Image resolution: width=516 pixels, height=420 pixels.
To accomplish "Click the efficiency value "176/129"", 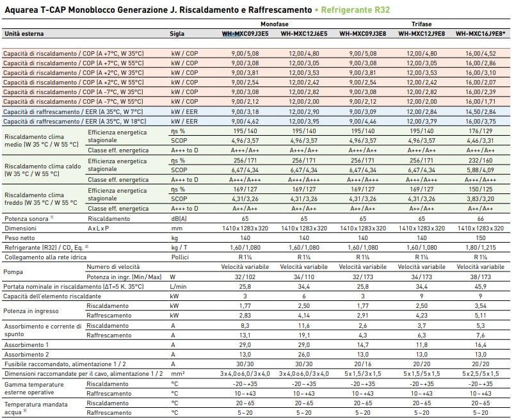I will tap(480, 131).
